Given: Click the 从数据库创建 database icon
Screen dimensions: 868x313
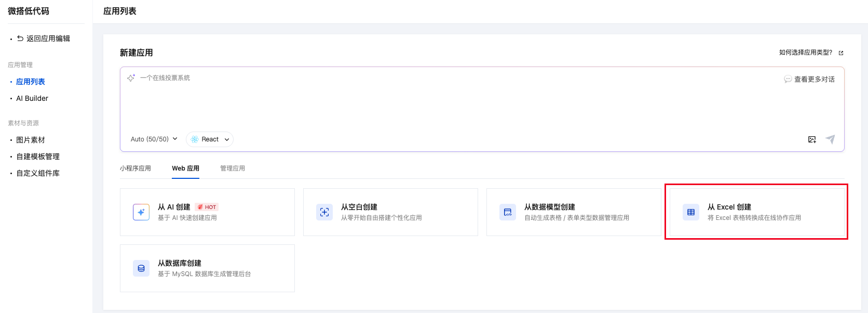Looking at the screenshot, I should click(141, 268).
